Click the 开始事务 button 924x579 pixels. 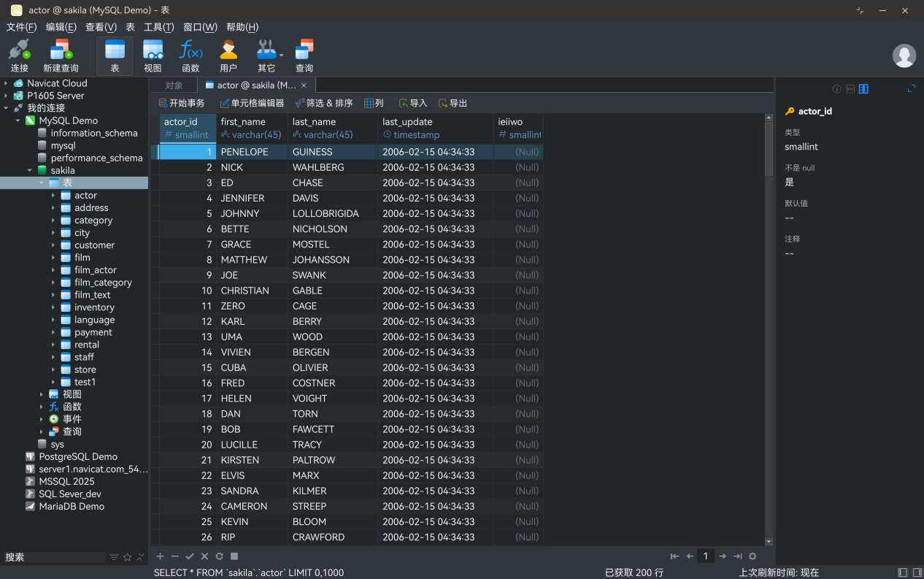coord(182,104)
